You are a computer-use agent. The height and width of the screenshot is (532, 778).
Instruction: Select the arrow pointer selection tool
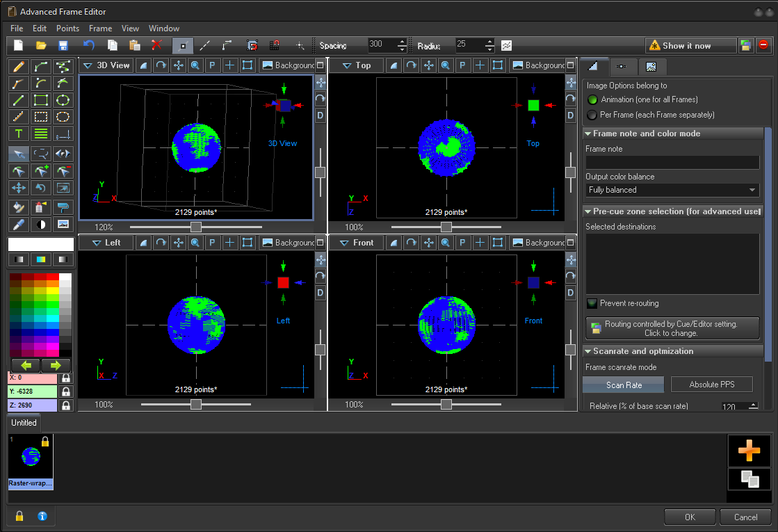tap(18, 154)
